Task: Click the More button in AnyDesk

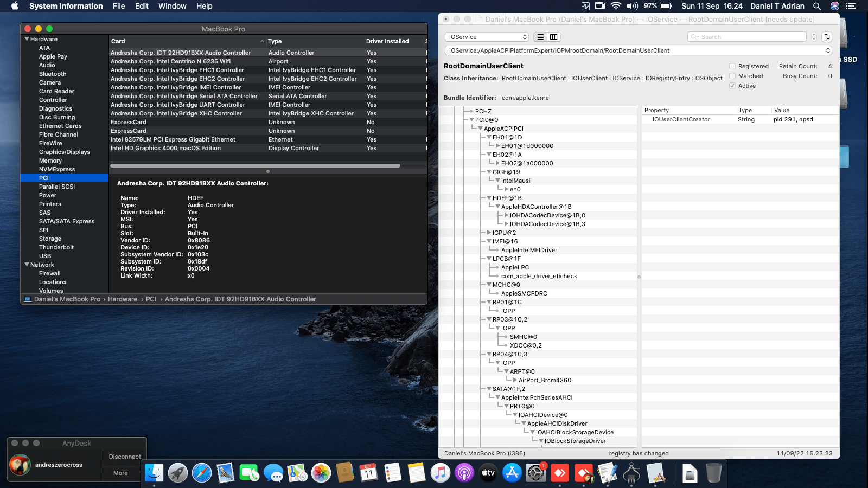Action: tap(120, 473)
